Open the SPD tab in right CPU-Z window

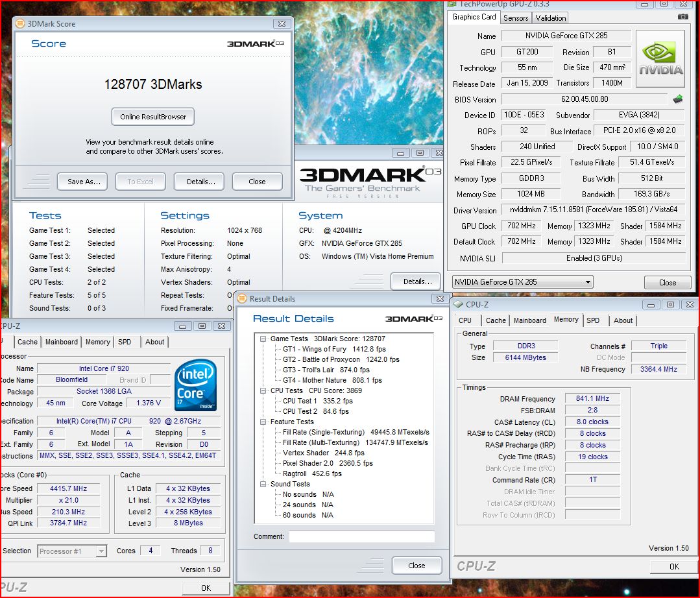593,320
